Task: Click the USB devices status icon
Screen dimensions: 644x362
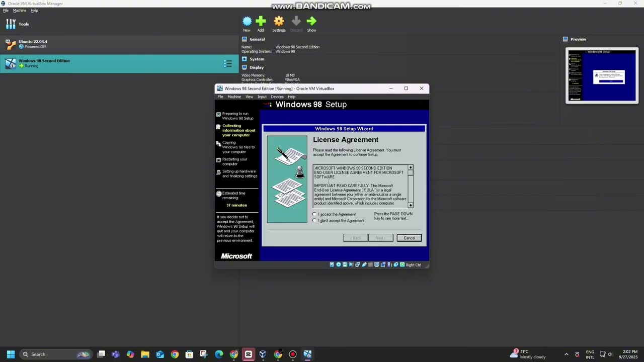Action: 364,264
